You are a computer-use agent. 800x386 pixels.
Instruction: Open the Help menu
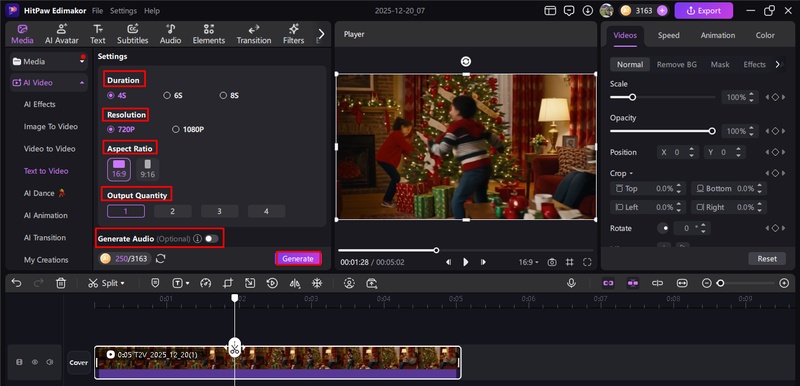tap(152, 11)
